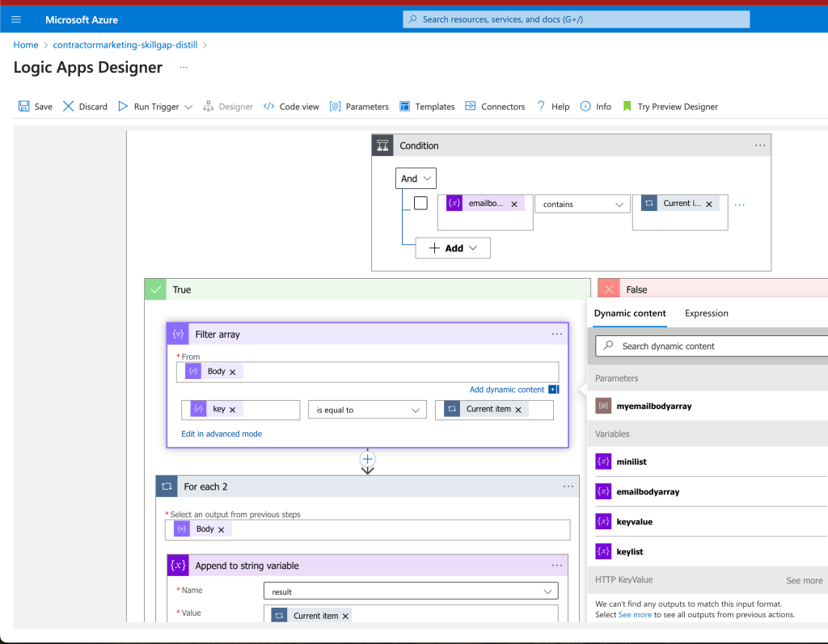The width and height of the screenshot is (828, 644).
Task: Click Append to string variable icon
Action: [178, 566]
